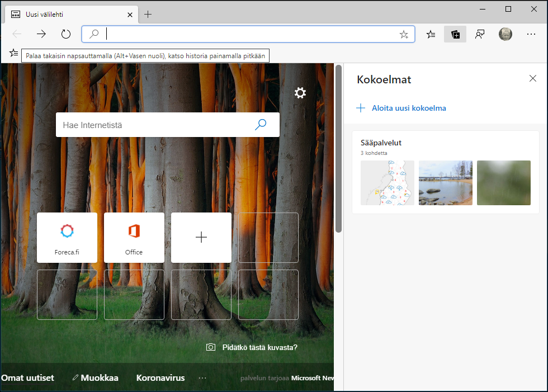This screenshot has width=548, height=392.
Task: Add a new shortcut with the plus tile
Action: point(201,237)
